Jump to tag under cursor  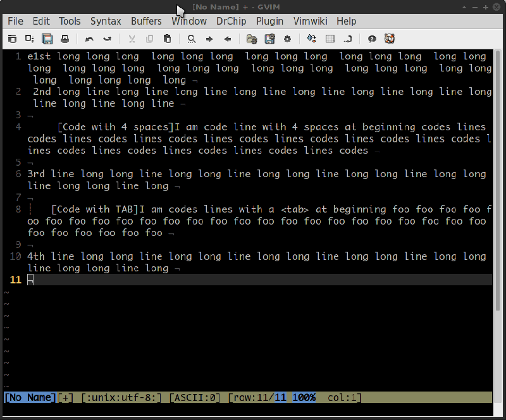click(x=348, y=39)
